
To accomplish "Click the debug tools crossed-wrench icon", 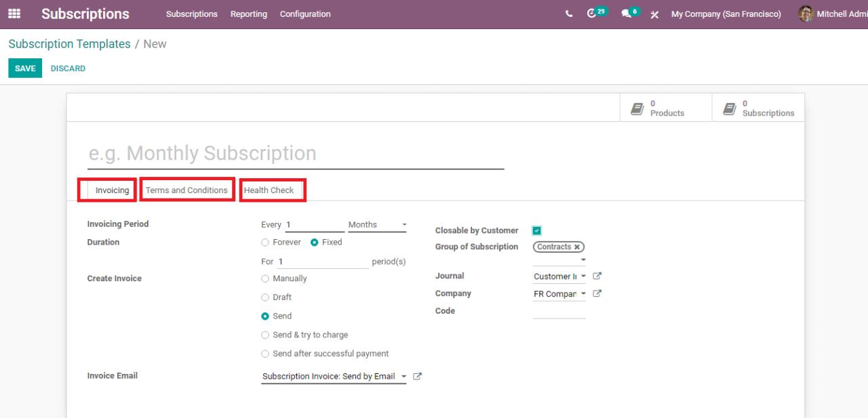I will point(654,14).
